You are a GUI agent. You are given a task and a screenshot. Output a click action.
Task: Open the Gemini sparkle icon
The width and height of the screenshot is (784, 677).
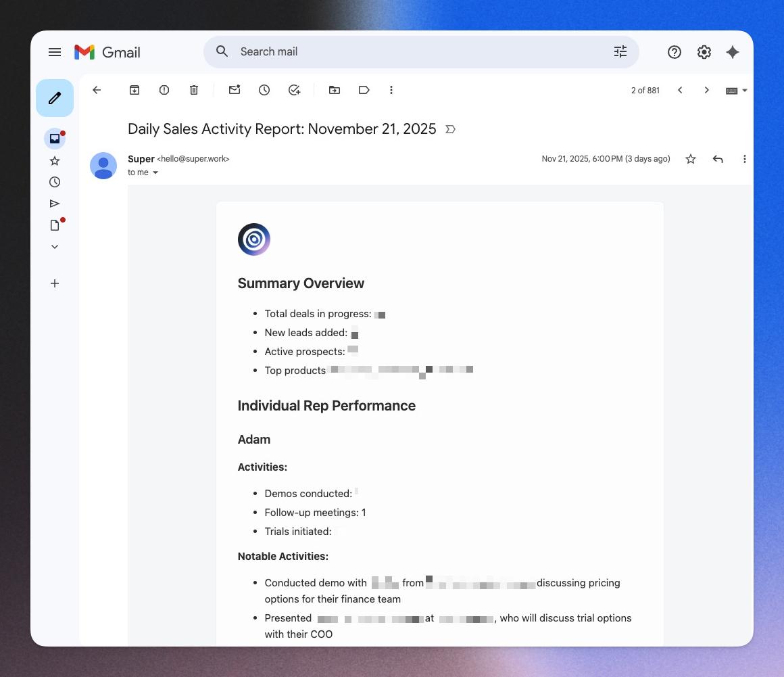pos(733,52)
